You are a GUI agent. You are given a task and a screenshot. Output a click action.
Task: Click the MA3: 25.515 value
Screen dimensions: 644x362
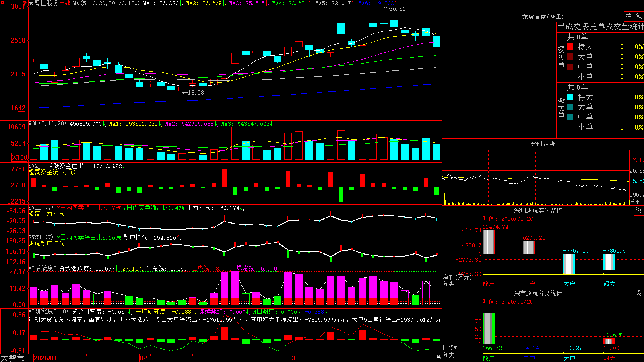249,3
